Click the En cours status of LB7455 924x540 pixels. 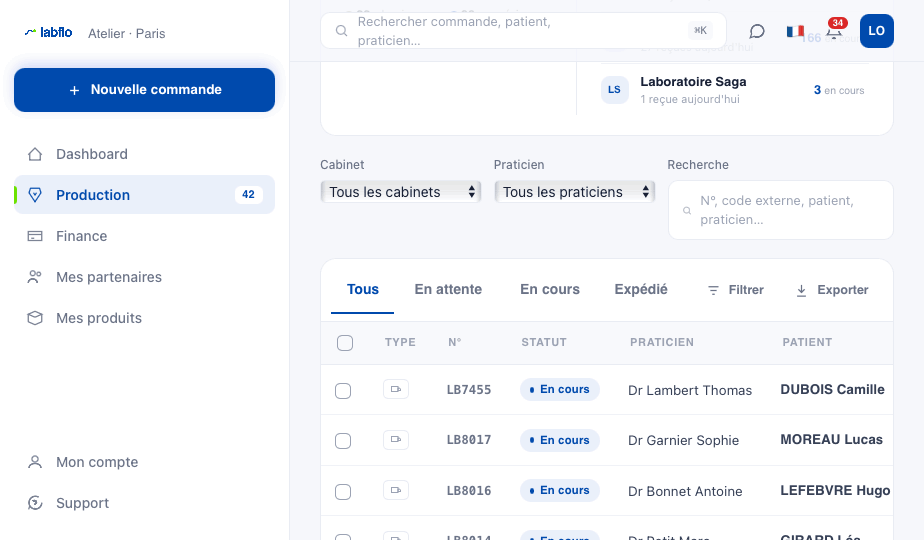pyautogui.click(x=560, y=390)
